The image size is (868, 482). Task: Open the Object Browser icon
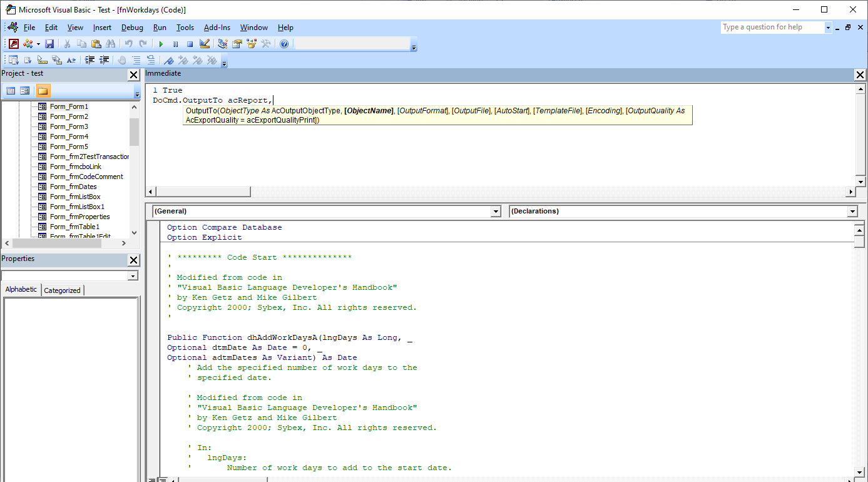tap(252, 44)
